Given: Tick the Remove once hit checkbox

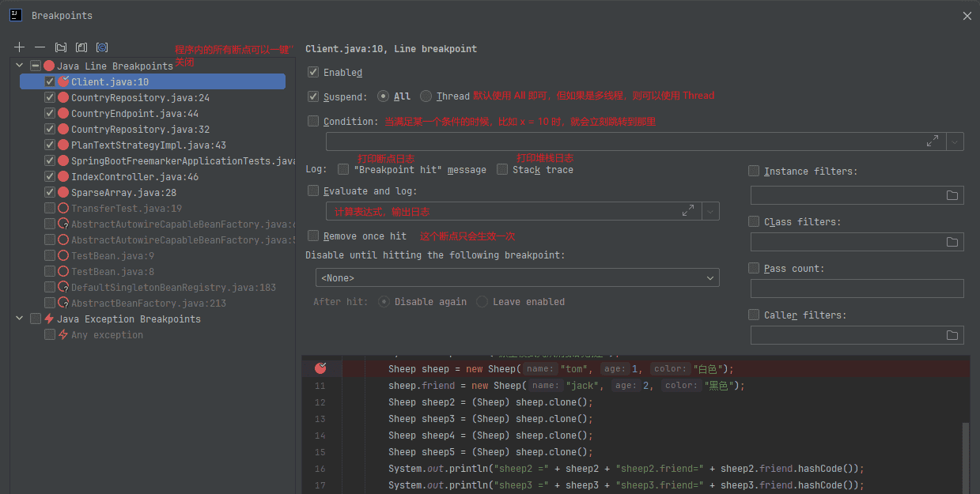Looking at the screenshot, I should 313,236.
